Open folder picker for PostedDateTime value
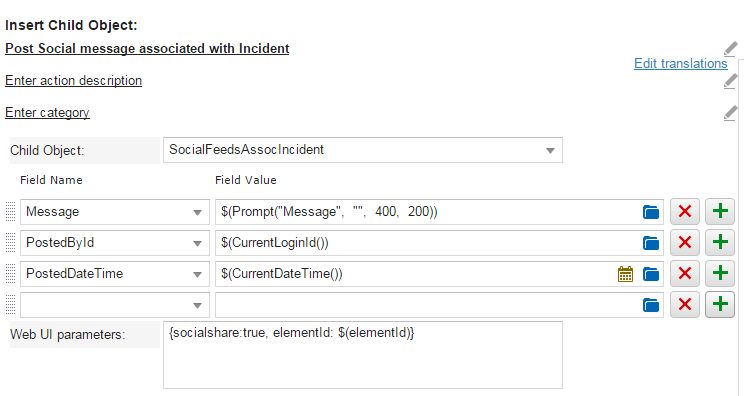 click(x=651, y=274)
